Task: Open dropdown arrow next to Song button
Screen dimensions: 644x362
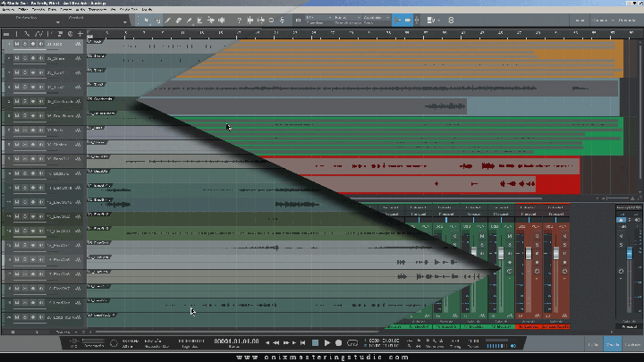Action: click(613, 20)
